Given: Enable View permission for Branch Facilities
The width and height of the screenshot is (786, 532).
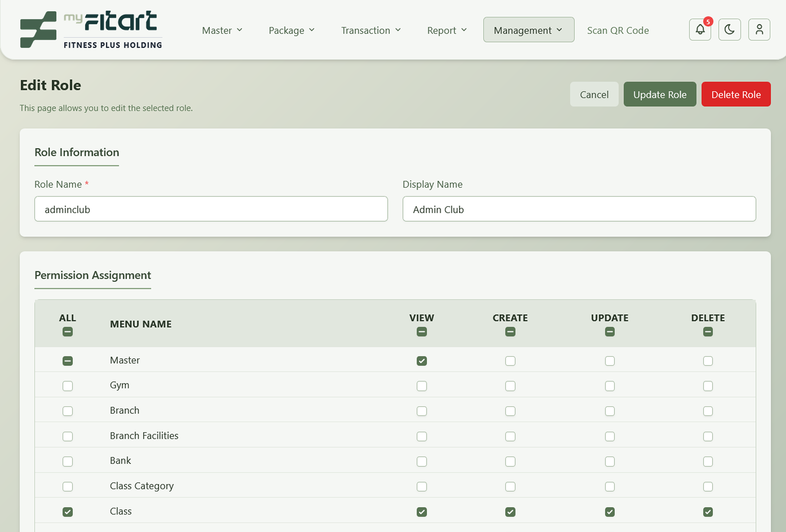Looking at the screenshot, I should point(421,436).
